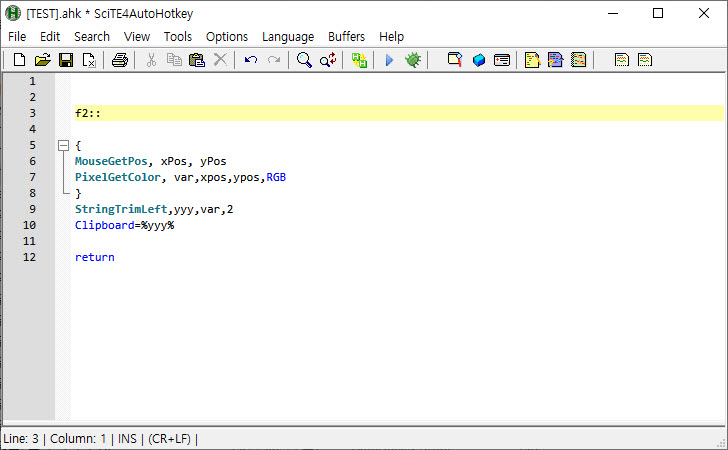Open the View menu
The width and height of the screenshot is (728, 450).
pyautogui.click(x=137, y=37)
